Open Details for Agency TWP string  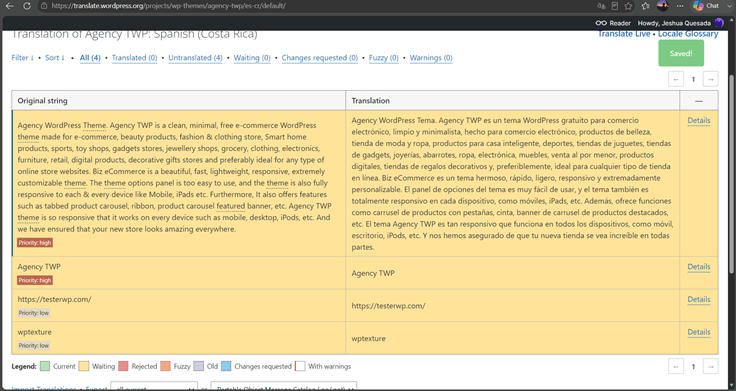698,267
